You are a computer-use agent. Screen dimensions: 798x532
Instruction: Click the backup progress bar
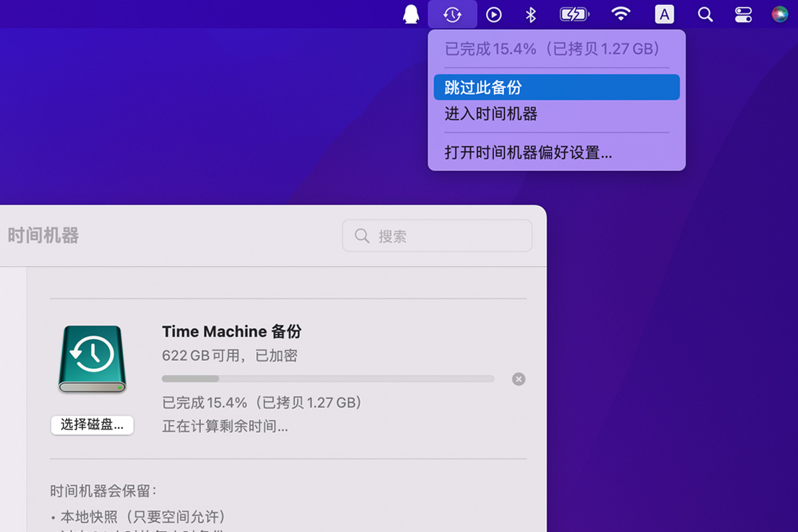click(x=328, y=378)
